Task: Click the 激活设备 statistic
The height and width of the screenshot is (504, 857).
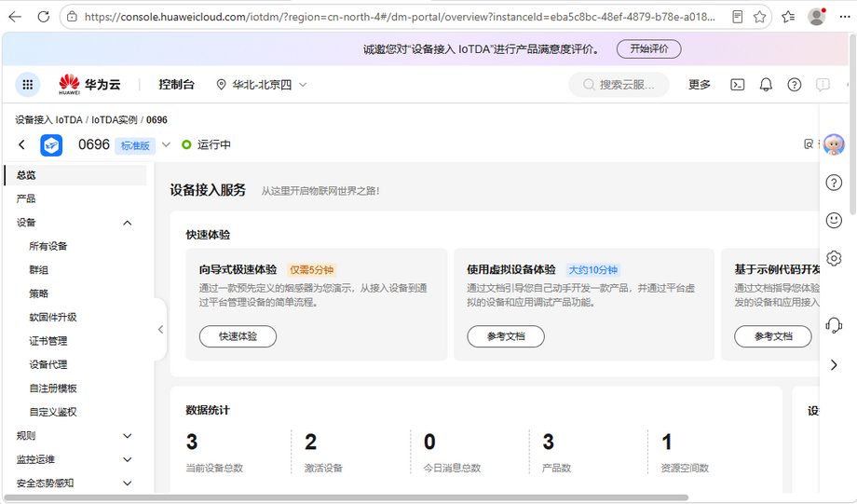Action: click(323, 454)
